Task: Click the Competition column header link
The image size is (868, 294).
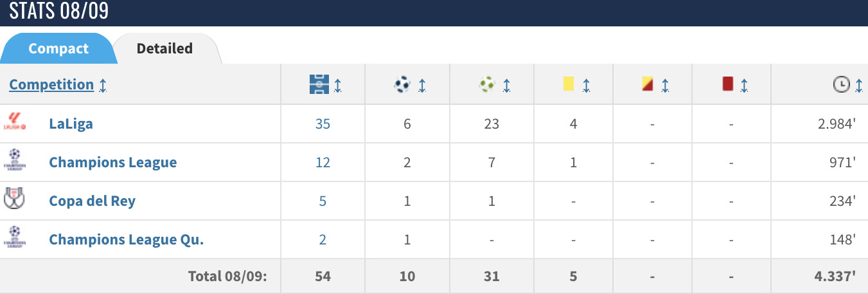Action: 51,84
